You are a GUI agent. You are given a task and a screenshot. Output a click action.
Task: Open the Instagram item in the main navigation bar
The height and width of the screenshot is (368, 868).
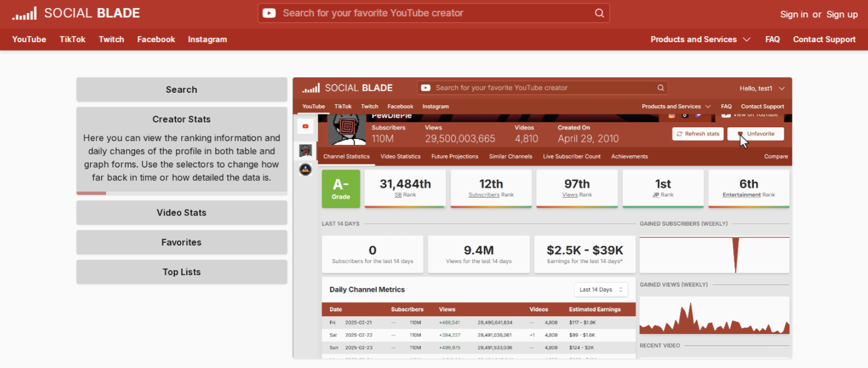[x=207, y=39]
